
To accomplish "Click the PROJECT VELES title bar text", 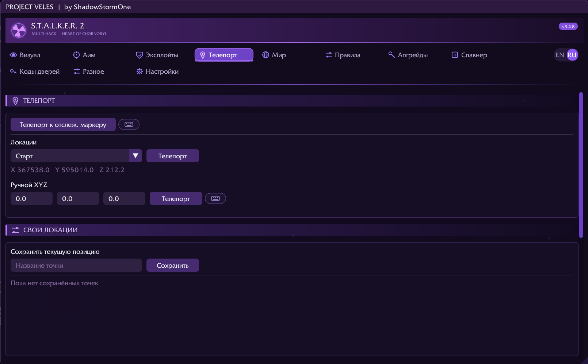I will point(30,7).
